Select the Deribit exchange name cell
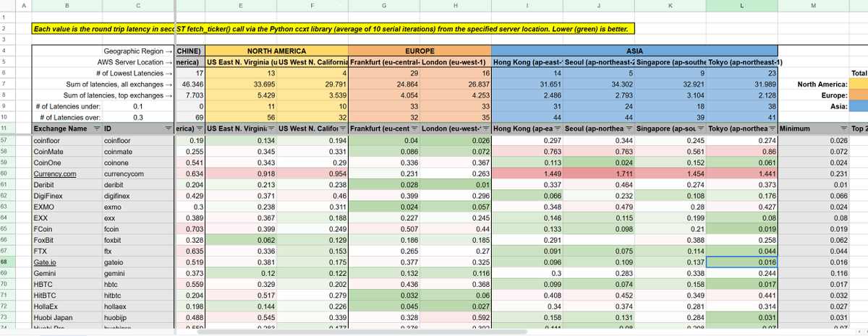 tap(67, 184)
